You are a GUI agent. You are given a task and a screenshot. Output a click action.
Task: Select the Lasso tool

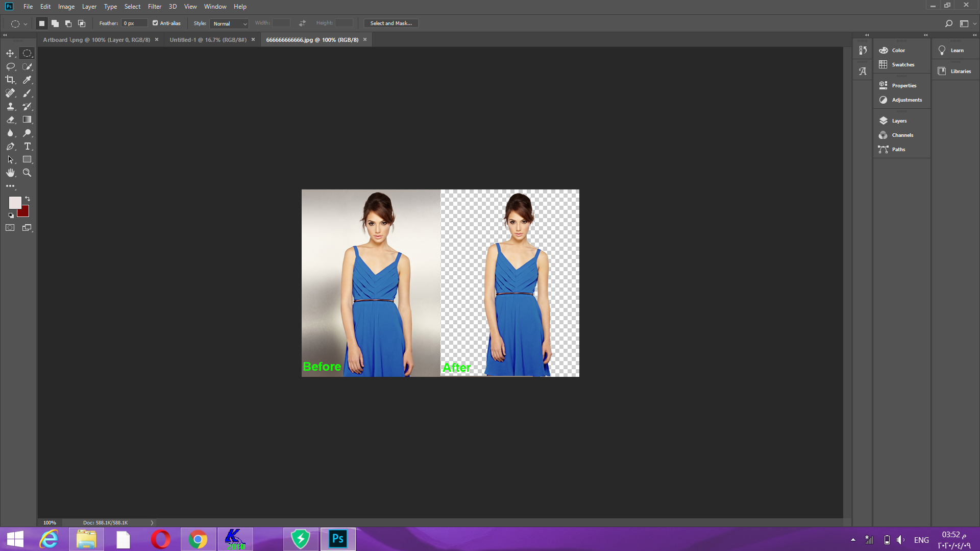(x=10, y=66)
